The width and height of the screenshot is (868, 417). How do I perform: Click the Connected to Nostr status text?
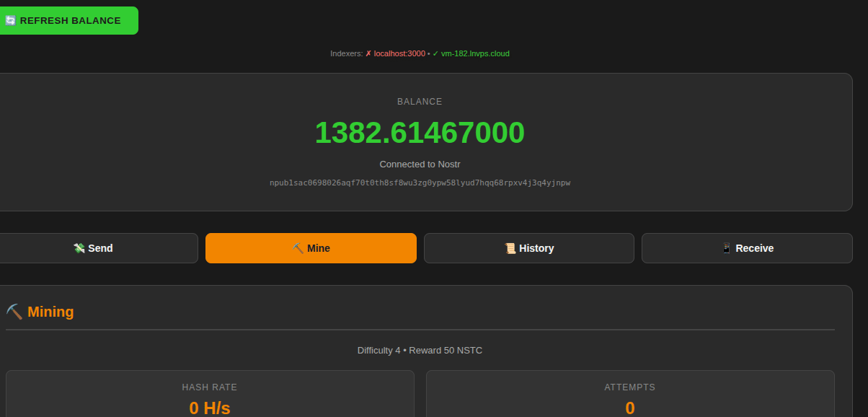click(420, 164)
